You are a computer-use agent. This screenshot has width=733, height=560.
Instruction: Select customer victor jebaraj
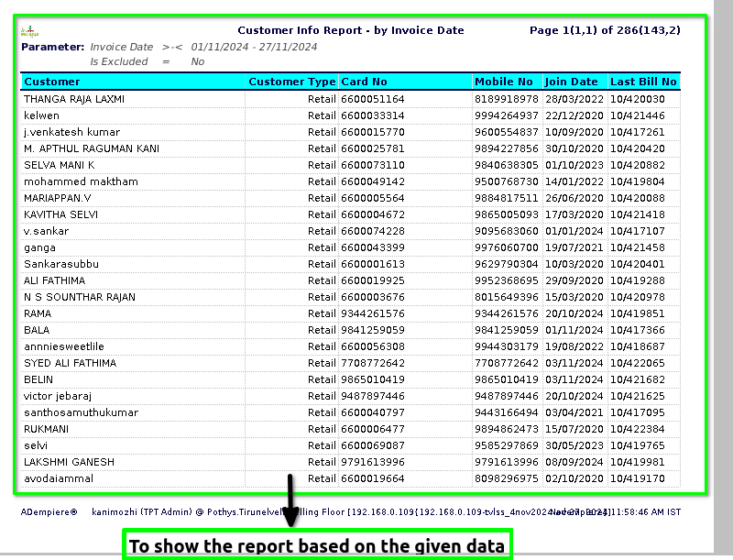58,396
